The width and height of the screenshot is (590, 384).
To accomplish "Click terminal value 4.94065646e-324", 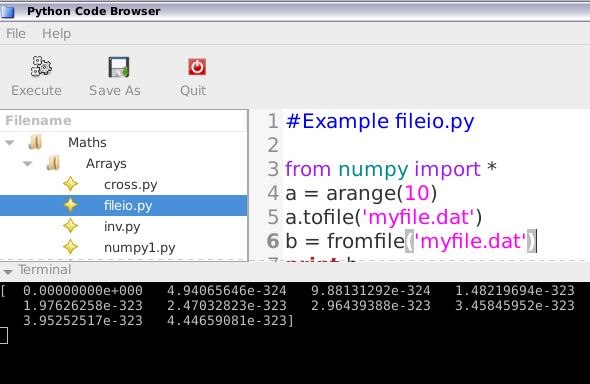I will (x=227, y=291).
